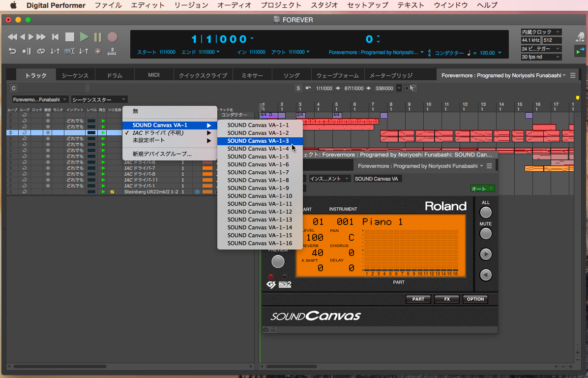Screen dimensions: 588x378
Task: Click the fast forward transport button
Action: [x=41, y=37]
